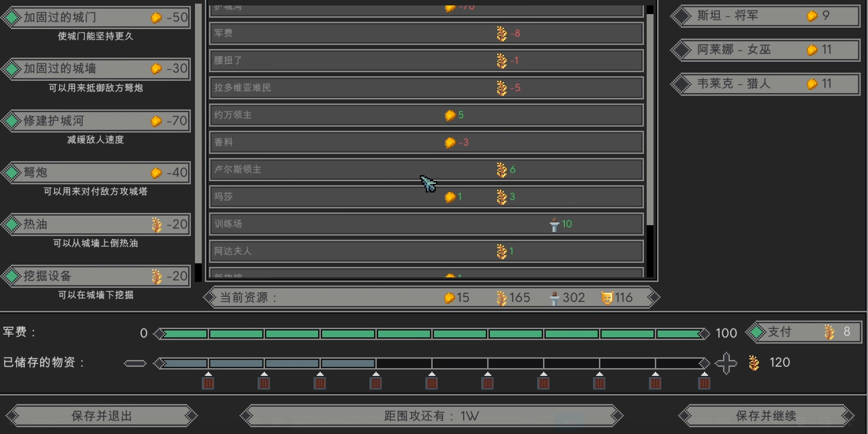Click the 100 maximum label of 军费 slider
The width and height of the screenshot is (868, 434).
[x=726, y=334]
